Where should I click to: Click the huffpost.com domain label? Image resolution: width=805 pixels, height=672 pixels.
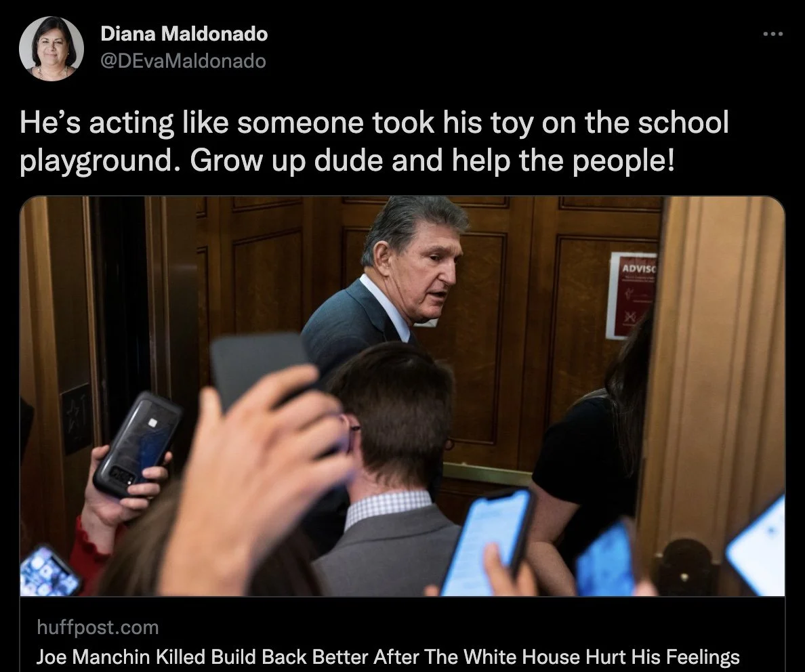(x=98, y=627)
